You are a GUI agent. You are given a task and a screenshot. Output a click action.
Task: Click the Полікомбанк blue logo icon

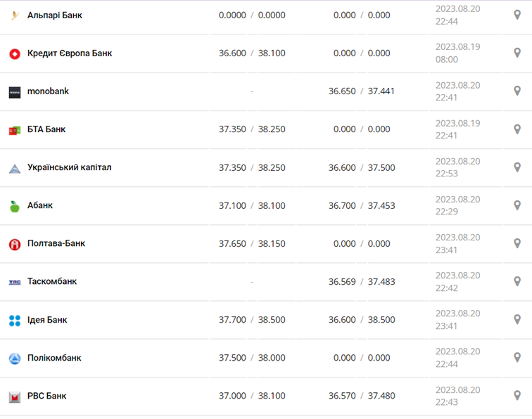point(15,359)
